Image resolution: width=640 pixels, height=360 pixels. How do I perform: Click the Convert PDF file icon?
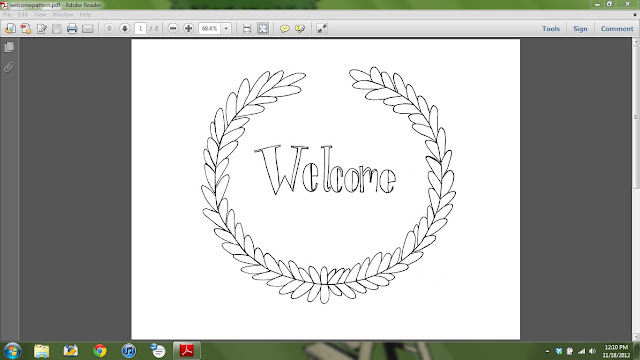point(26,29)
